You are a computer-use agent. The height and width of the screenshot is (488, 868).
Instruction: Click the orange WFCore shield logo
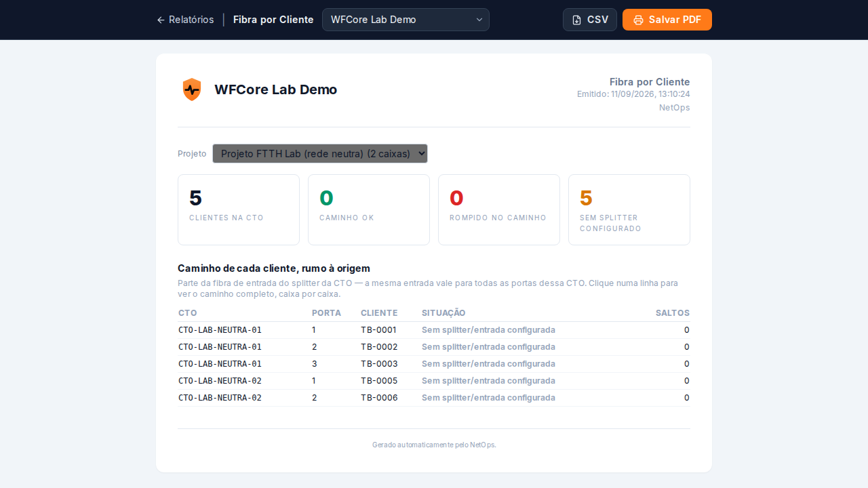tap(192, 89)
